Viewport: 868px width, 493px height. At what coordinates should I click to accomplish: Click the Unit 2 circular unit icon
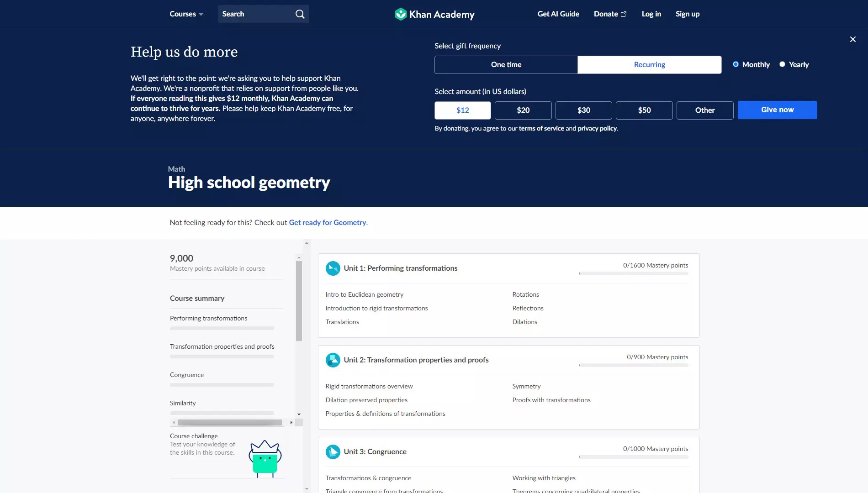333,360
